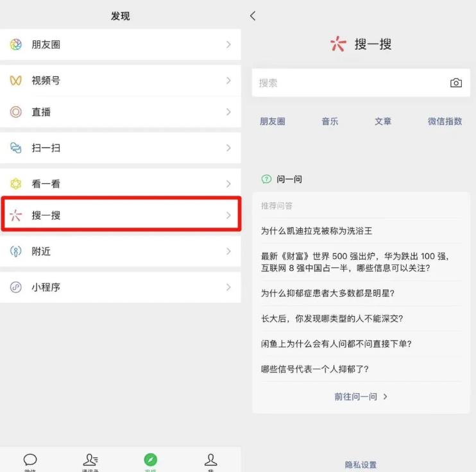476x472 pixels.
Task: Click the 搜索 search input field
Action: 346,83
